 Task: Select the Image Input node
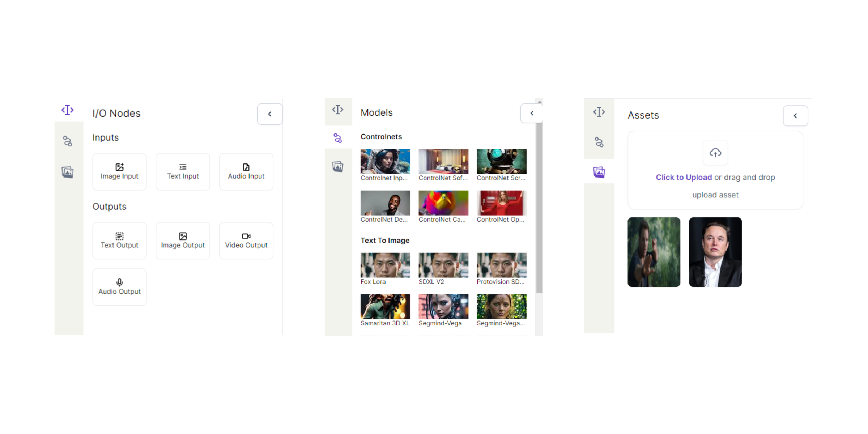point(119,171)
